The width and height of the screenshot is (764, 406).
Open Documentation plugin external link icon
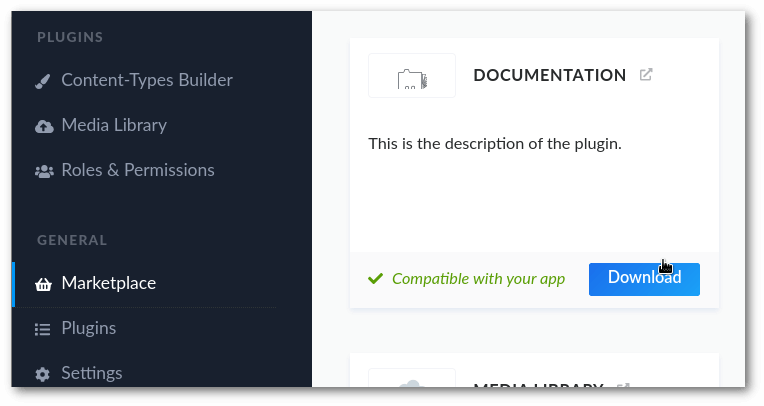[x=646, y=75]
